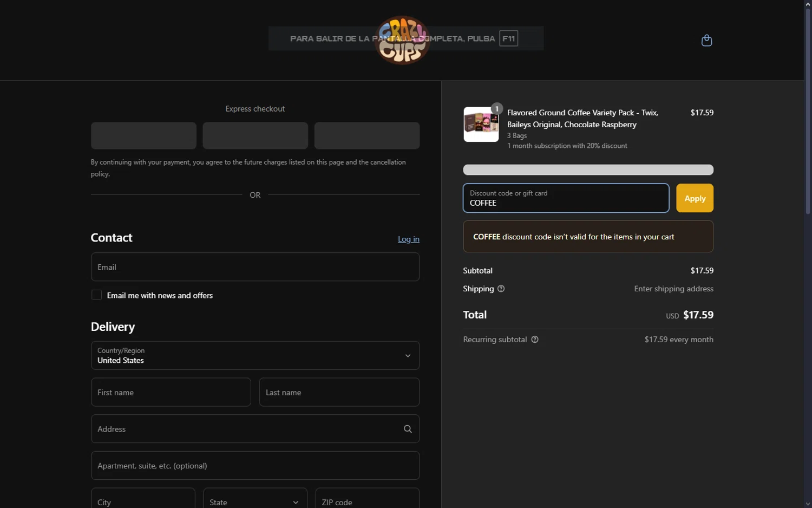
Task: Focus the First name field
Action: [171, 392]
